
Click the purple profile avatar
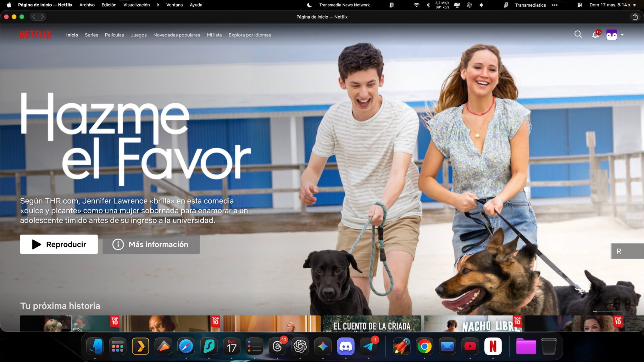(x=612, y=35)
